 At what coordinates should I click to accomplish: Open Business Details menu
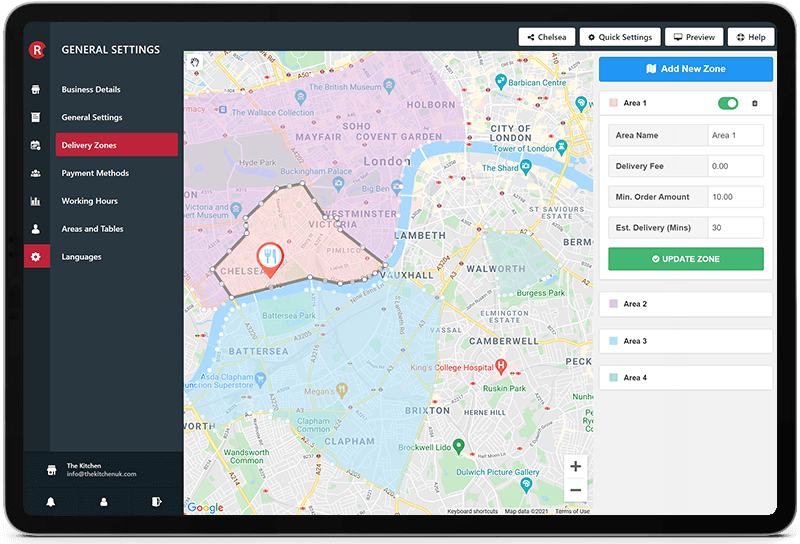[x=91, y=89]
